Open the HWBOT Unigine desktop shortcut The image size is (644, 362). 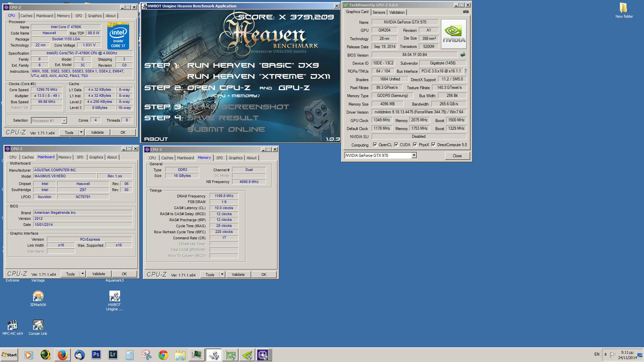[114, 301]
